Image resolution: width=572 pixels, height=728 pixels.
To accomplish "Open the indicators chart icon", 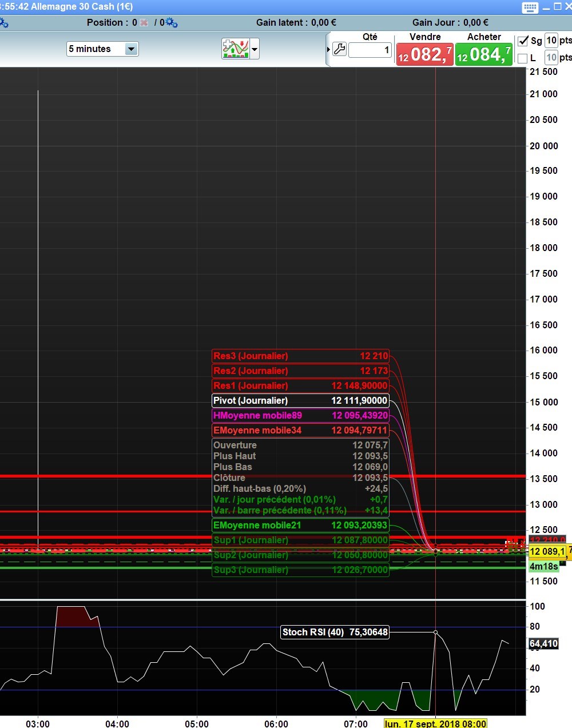I will tap(236, 49).
